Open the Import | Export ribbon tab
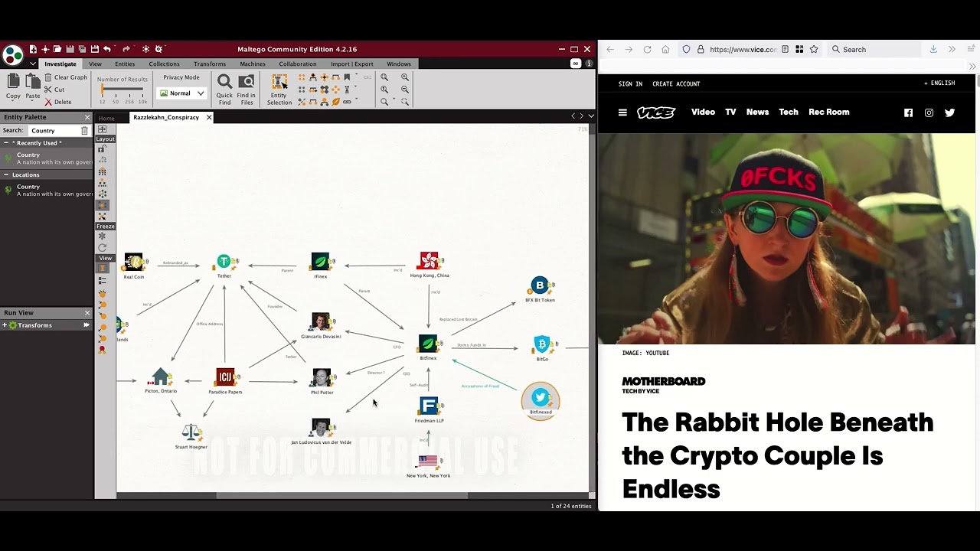 pyautogui.click(x=352, y=64)
